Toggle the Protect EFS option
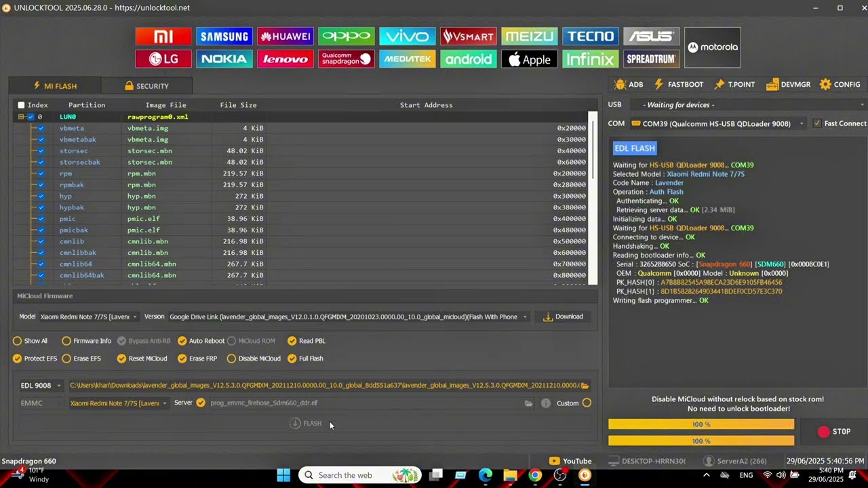Screen dimensions: 868x488 click(x=18, y=359)
